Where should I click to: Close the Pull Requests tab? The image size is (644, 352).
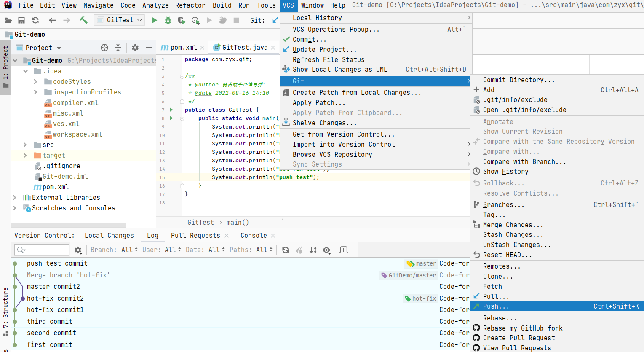pyautogui.click(x=227, y=236)
